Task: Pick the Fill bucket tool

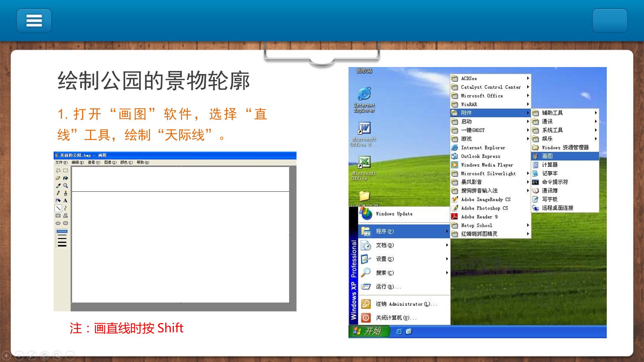Action: 66,178
